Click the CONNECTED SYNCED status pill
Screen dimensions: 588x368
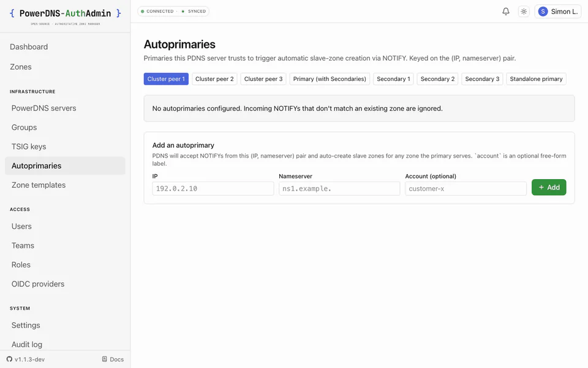click(x=173, y=11)
